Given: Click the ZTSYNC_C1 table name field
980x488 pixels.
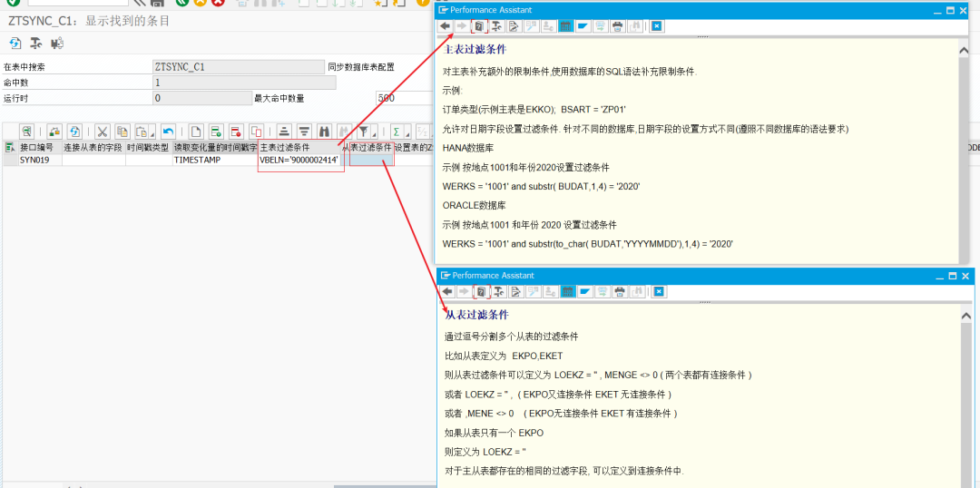Looking at the screenshot, I should (x=238, y=67).
